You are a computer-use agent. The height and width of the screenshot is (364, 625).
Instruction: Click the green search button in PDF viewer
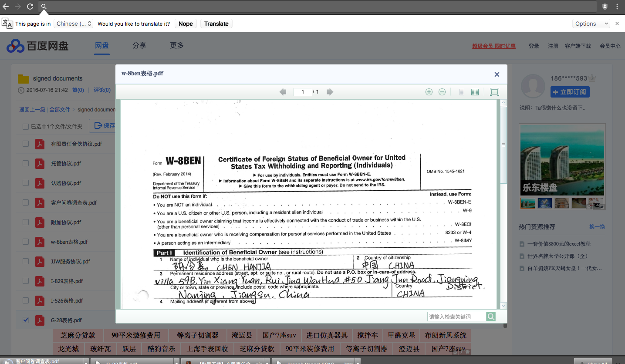click(491, 317)
